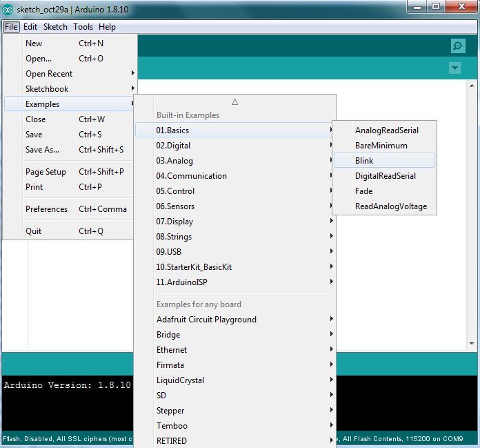Expand the RETIRED examples submenu

tap(234, 440)
